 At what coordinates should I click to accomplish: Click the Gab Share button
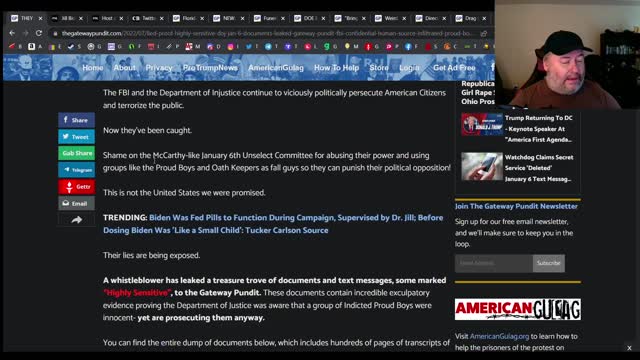[76, 153]
